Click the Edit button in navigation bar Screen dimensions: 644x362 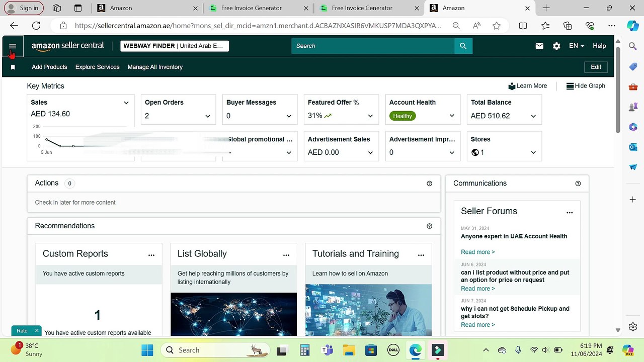click(596, 67)
